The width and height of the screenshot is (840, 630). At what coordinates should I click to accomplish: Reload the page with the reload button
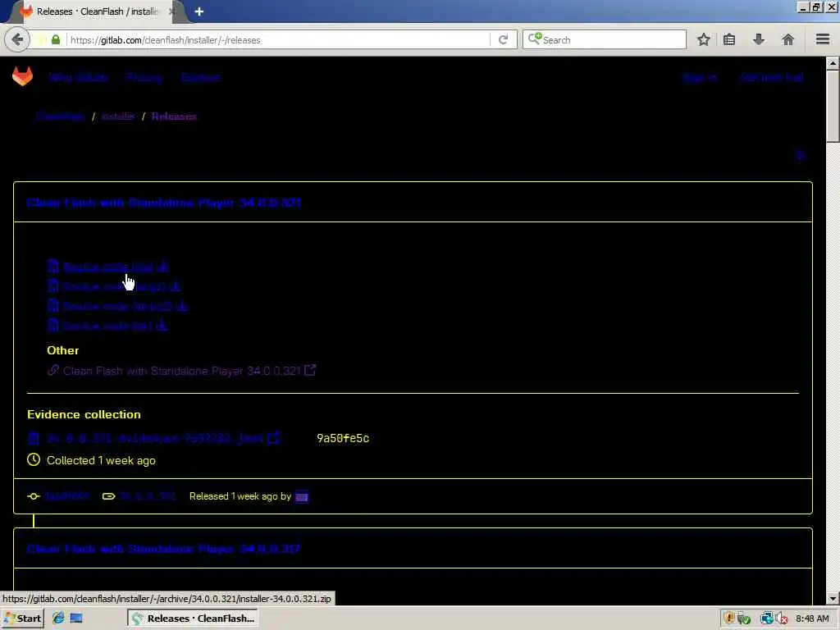coord(503,39)
